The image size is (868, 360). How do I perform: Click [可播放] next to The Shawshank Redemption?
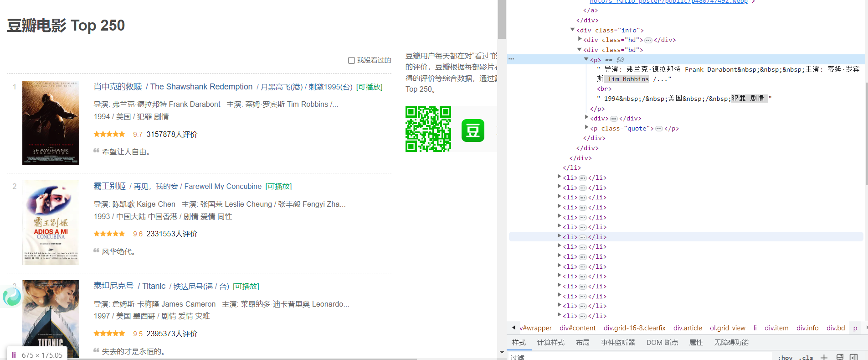coord(370,87)
